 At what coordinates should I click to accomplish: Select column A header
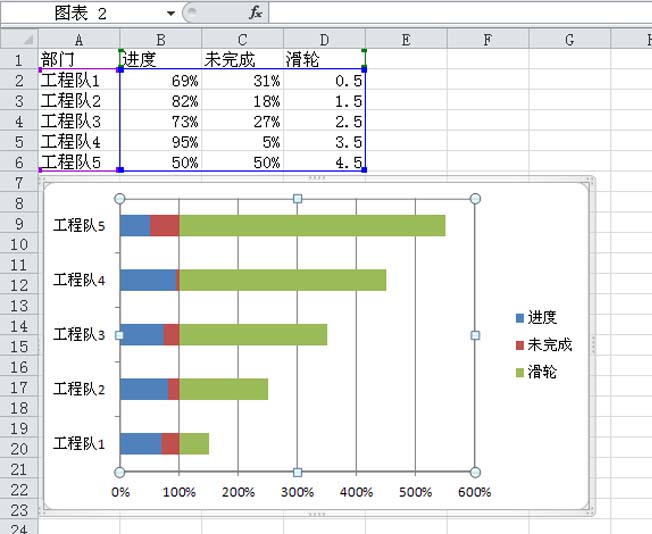(x=79, y=40)
